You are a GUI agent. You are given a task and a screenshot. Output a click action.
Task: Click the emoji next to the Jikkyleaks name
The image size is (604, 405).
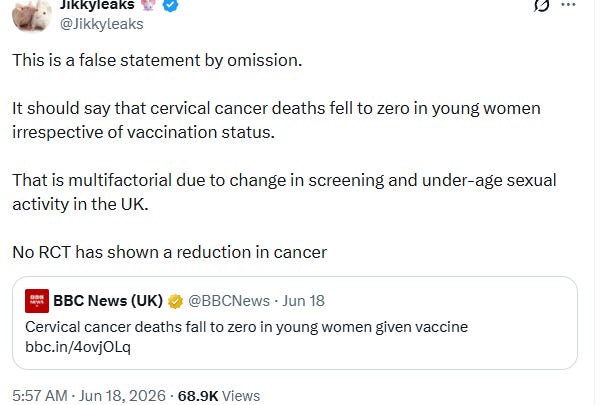(x=149, y=4)
